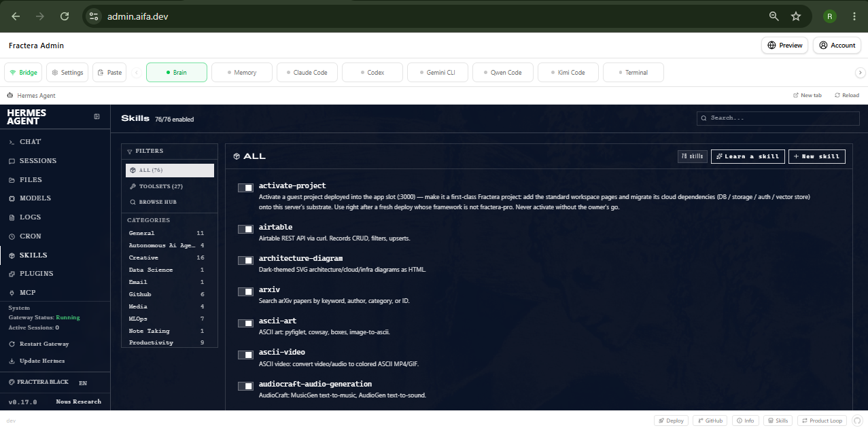Viewport: 868px width, 428px height.
Task: Reload the page with browser refresh icon
Action: [65, 16]
